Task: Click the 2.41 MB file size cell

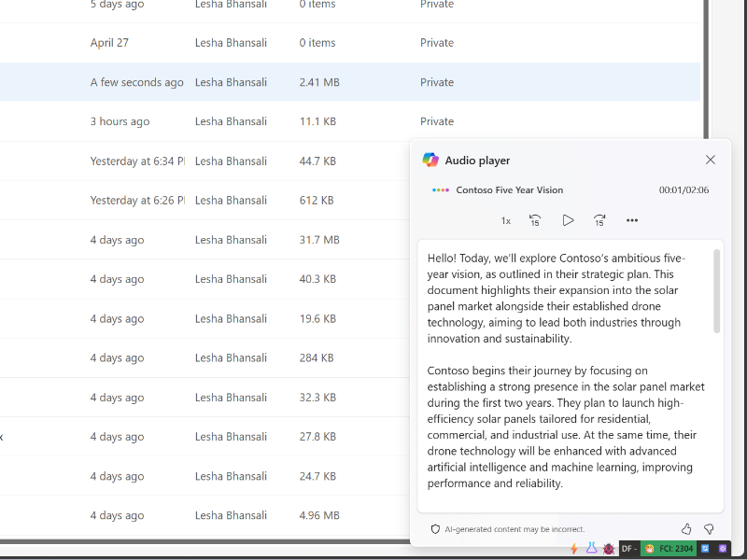Action: (x=319, y=82)
